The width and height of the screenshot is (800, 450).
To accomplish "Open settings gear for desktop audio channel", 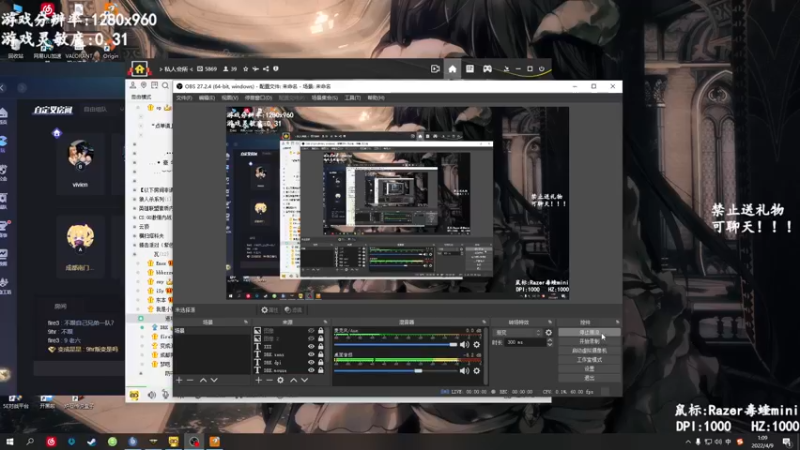I will point(477,371).
